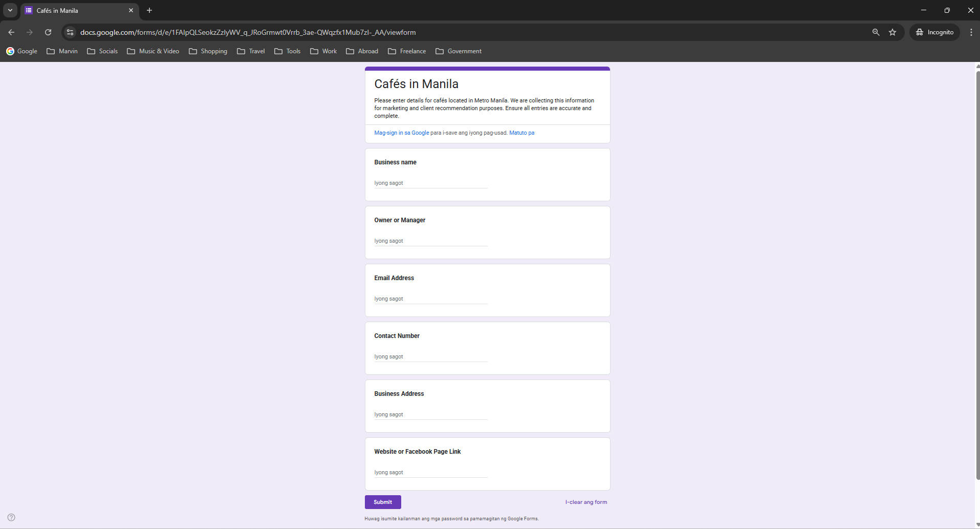The image size is (980, 529).
Task: Focus the Contact Number answer field
Action: (x=431, y=356)
